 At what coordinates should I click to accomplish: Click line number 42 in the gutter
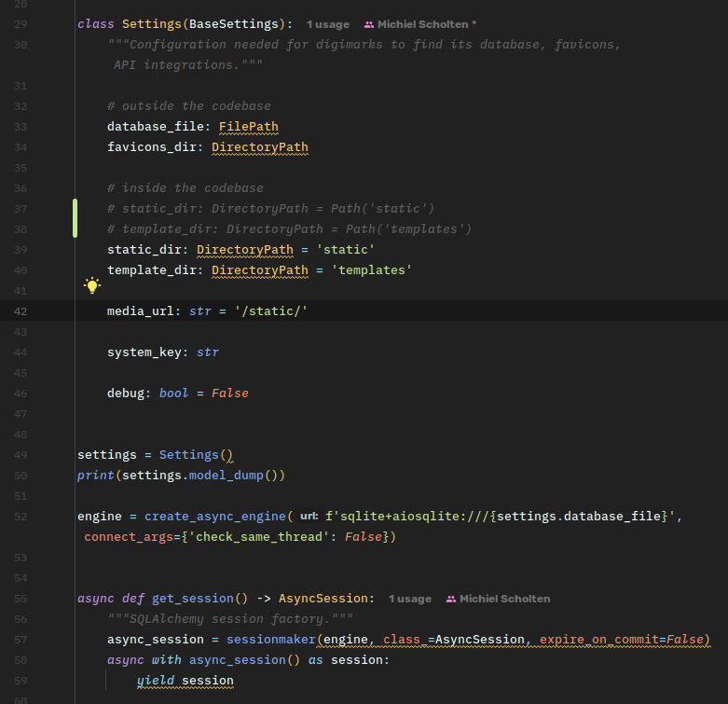(21, 311)
